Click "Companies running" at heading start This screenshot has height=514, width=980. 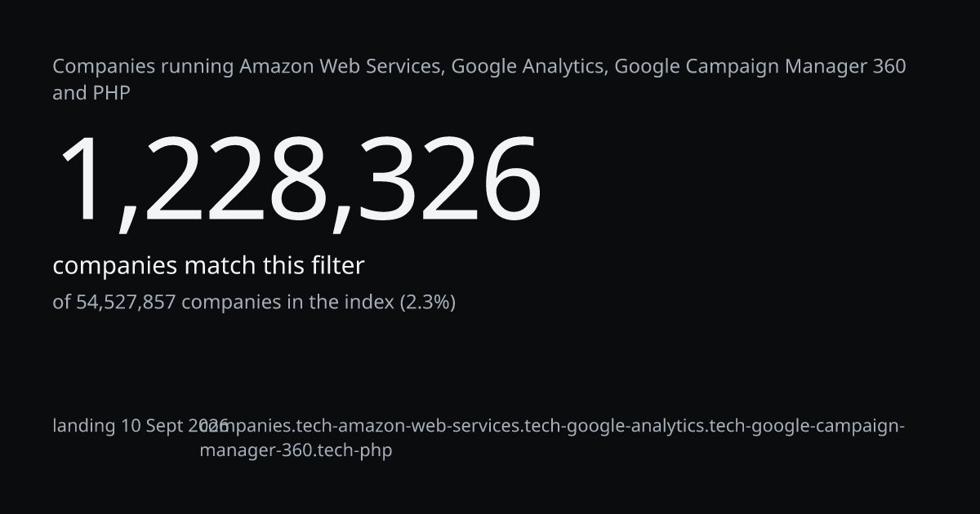143,67
